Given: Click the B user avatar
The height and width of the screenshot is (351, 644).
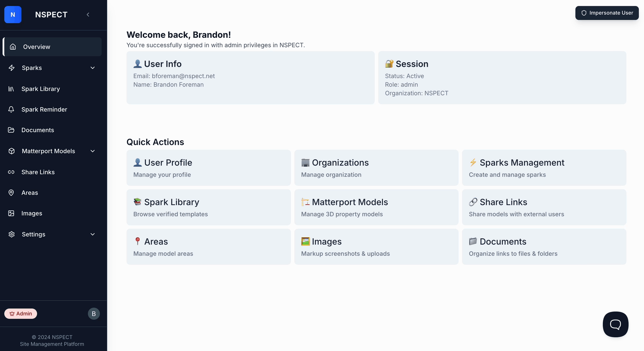Looking at the screenshot, I should [94, 314].
